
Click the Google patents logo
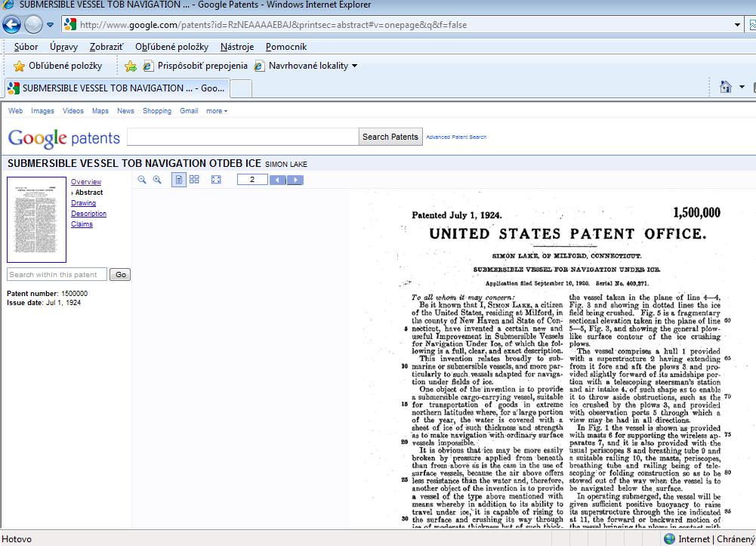(x=63, y=138)
